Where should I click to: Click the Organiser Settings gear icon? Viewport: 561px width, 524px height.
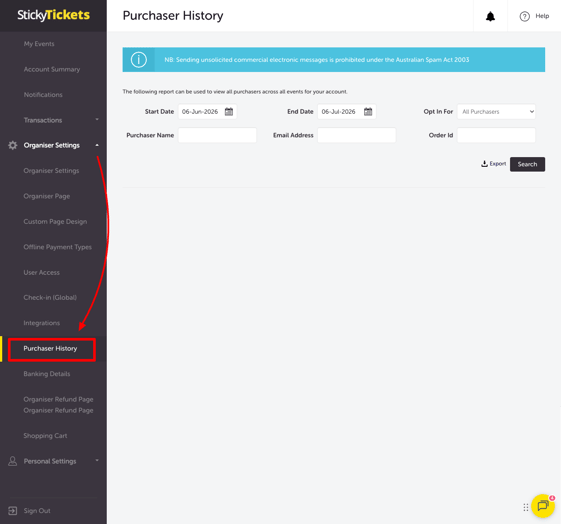(x=13, y=145)
